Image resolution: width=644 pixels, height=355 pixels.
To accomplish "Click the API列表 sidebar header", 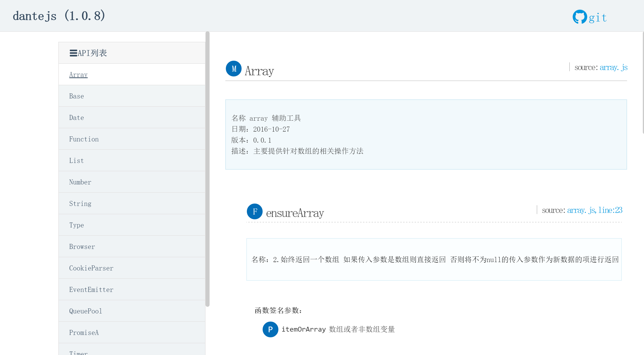I will pyautogui.click(x=132, y=53).
